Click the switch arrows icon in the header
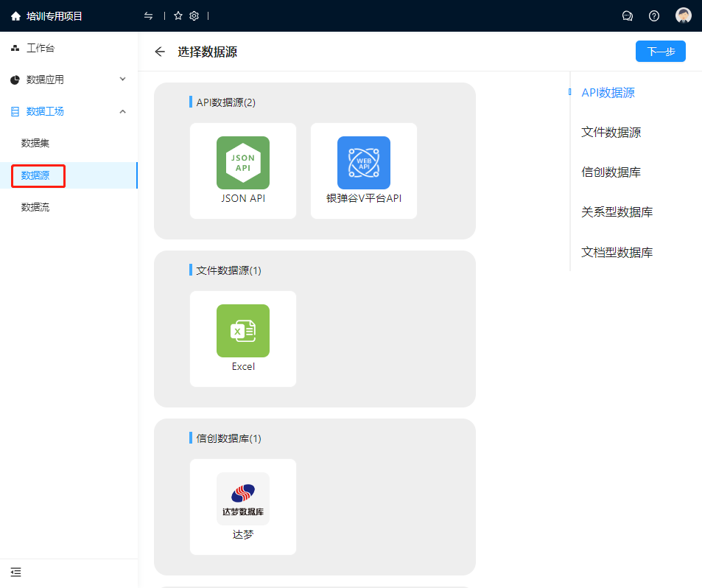The image size is (702, 588). [x=149, y=15]
